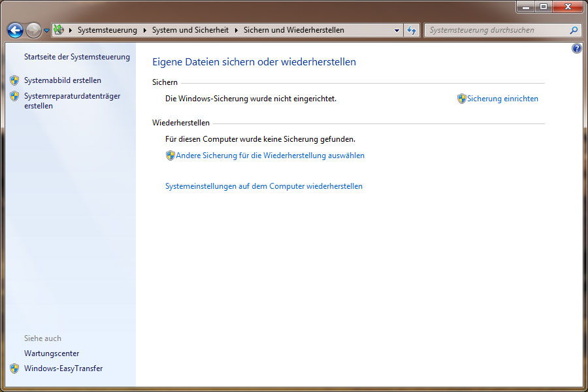Click the greyed-out forward arrow button
This screenshot has height=392, width=588.
[x=33, y=31]
